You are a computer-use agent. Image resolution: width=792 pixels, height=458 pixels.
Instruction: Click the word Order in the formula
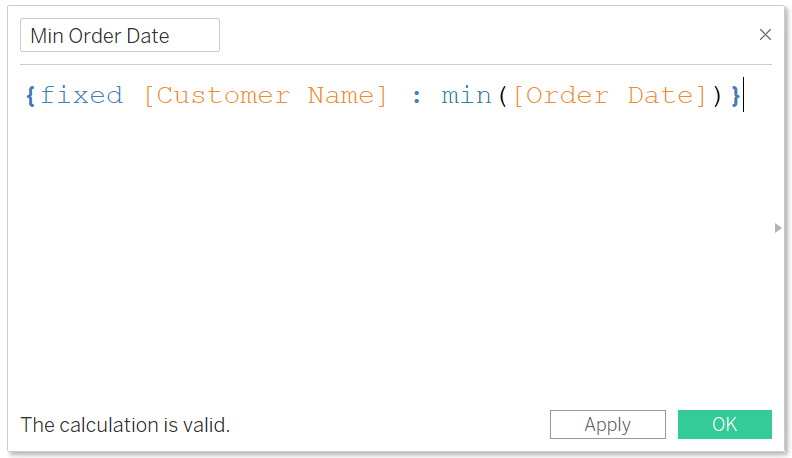coord(567,96)
